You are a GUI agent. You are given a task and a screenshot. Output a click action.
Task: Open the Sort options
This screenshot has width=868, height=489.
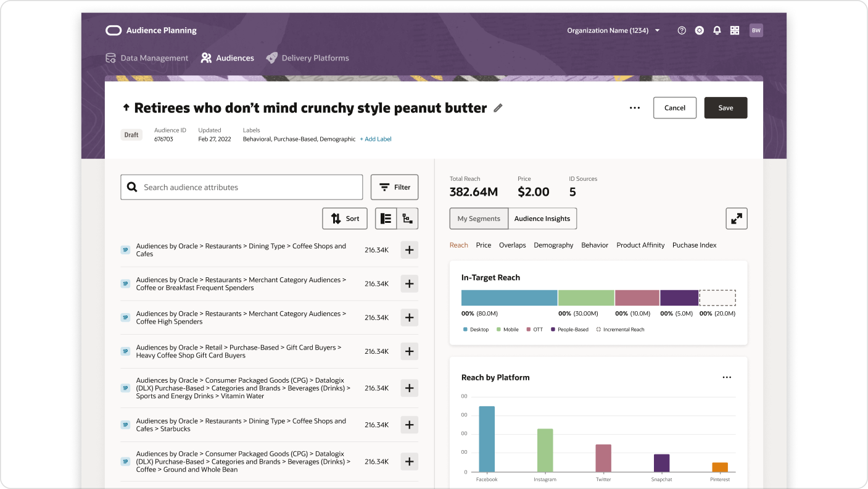345,219
